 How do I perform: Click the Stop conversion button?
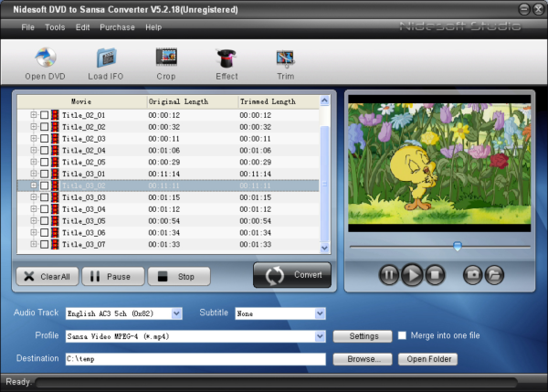pos(179,277)
